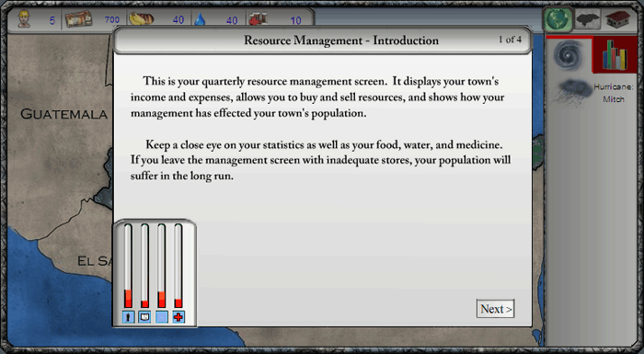
Task: Click the red cross medicine gauge icon
Action: pyautogui.click(x=178, y=317)
